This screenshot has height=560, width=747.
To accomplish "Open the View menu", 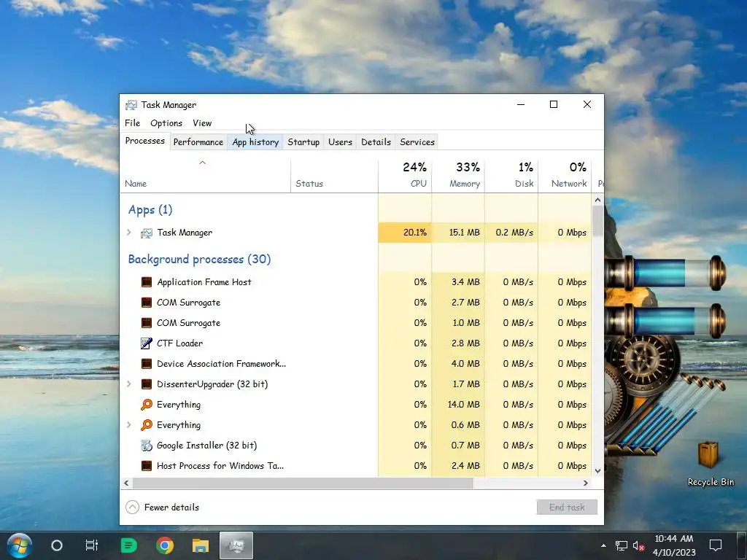I will 202,122.
